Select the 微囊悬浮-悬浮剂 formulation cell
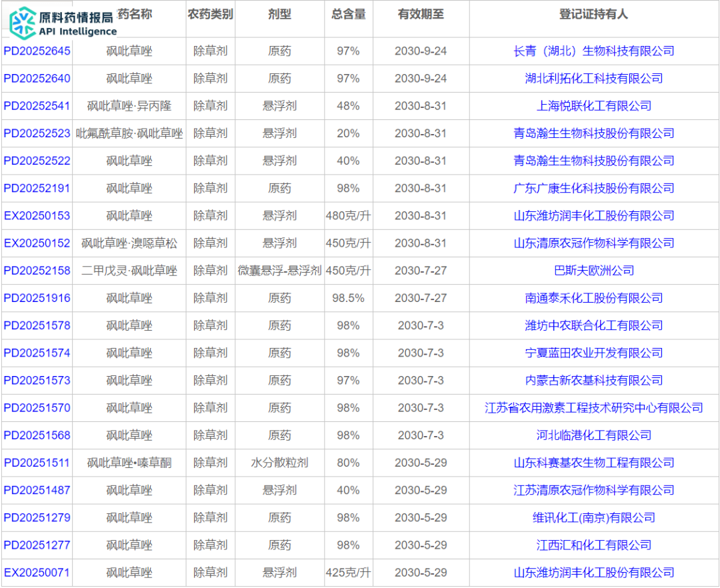 pos(279,271)
